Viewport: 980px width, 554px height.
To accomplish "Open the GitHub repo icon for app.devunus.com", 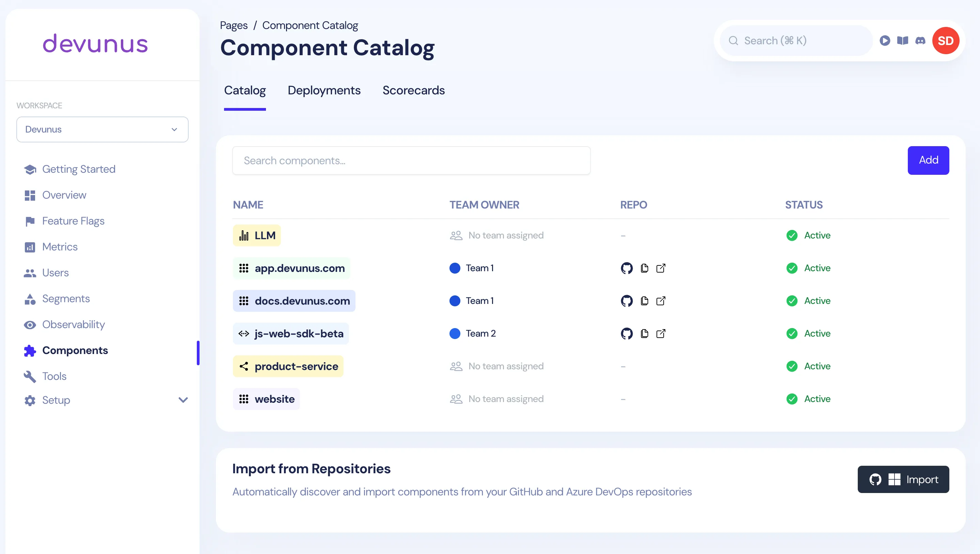I will tap(627, 268).
